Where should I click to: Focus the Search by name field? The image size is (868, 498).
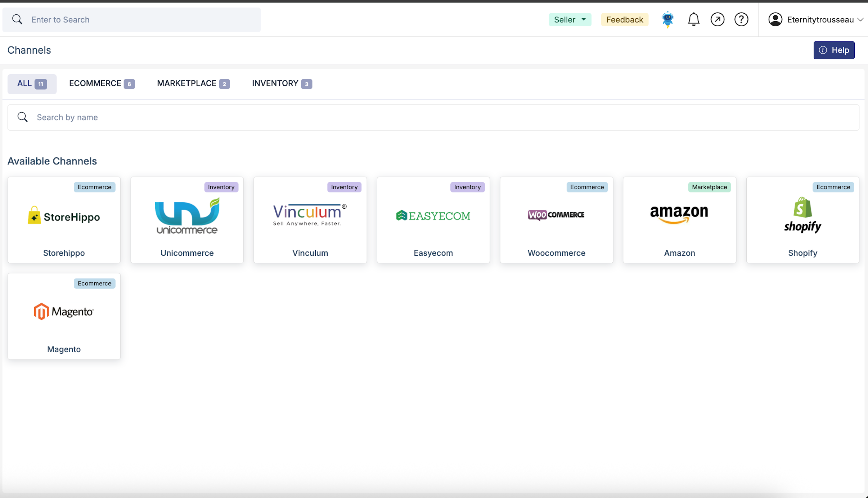point(432,117)
